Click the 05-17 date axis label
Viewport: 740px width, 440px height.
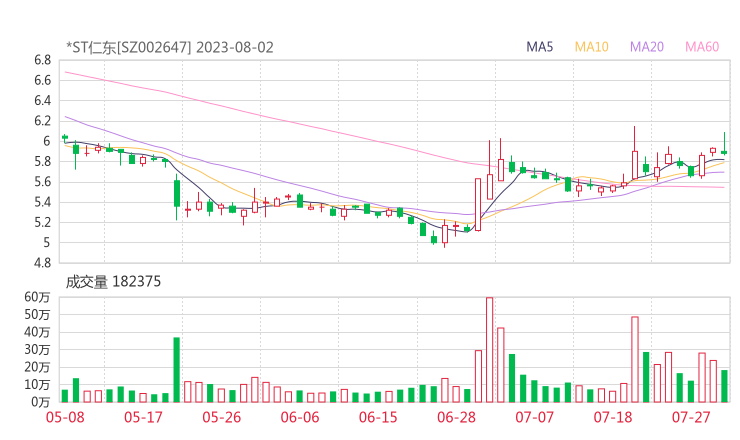click(x=143, y=417)
